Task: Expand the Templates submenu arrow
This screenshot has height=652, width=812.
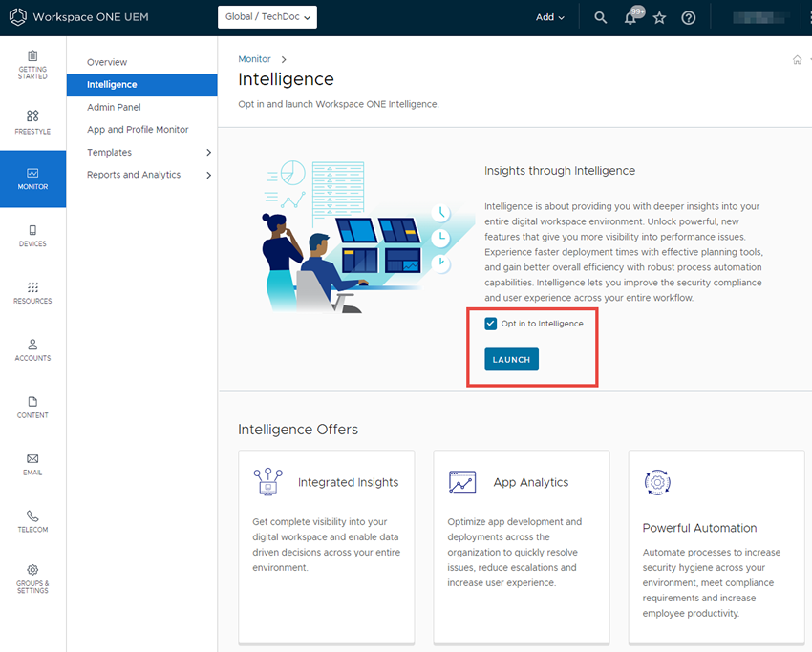Action: 208,152
